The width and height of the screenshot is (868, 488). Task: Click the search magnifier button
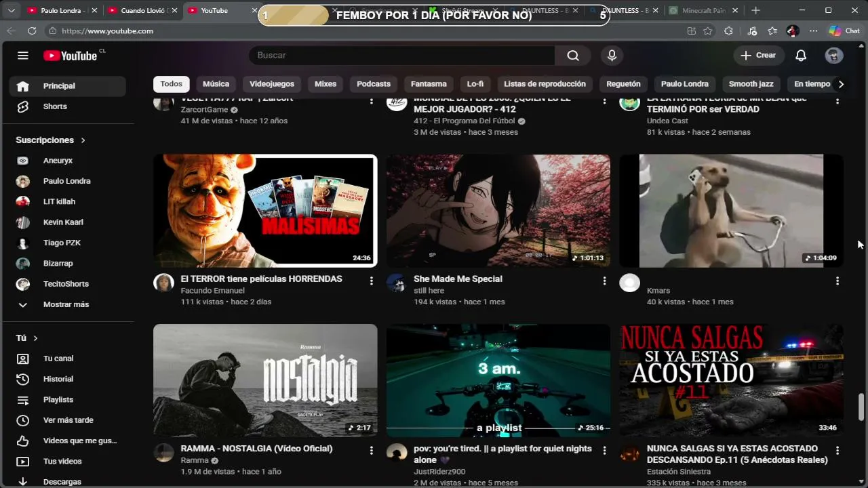(573, 56)
